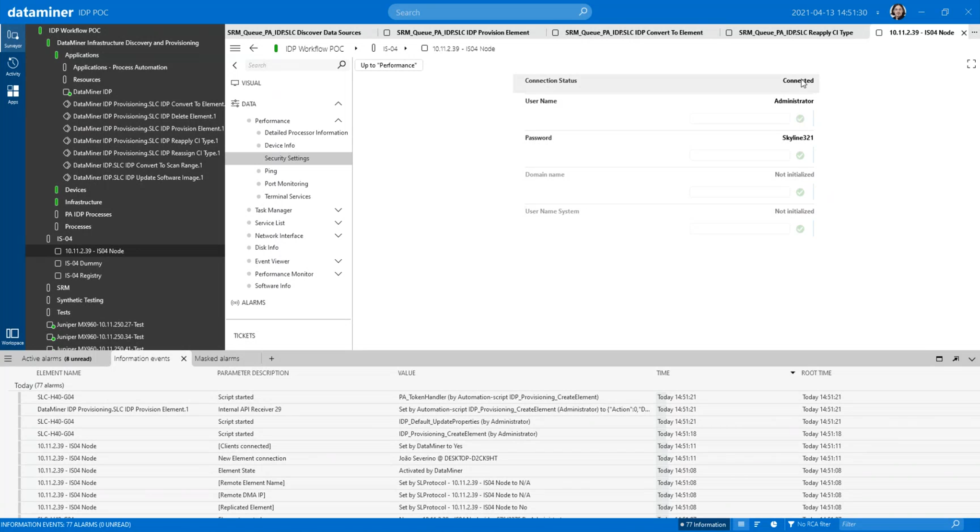This screenshot has height=532, width=980.
Task: Click the filter search magnifier in footer
Action: (x=956, y=524)
